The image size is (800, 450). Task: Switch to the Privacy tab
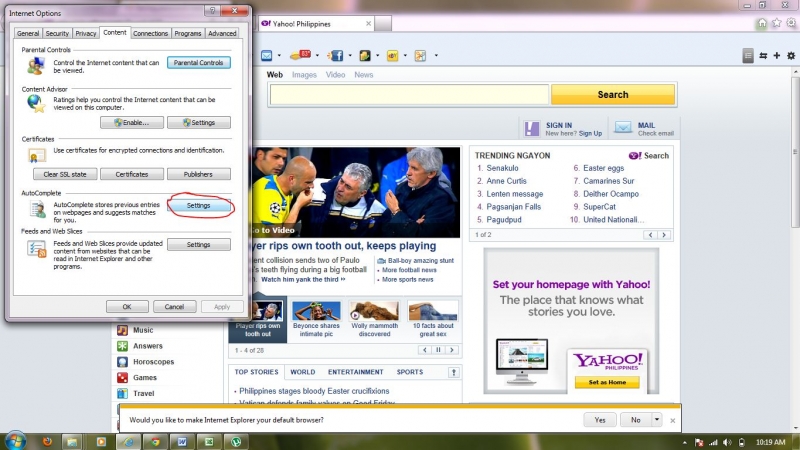pos(86,33)
